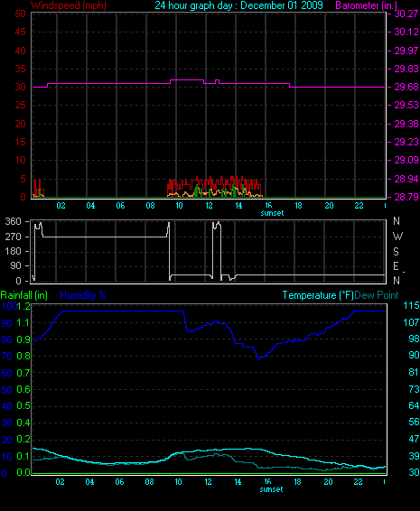Click the 12 hour tick on wind graph
The image size is (420, 511).
click(x=209, y=206)
